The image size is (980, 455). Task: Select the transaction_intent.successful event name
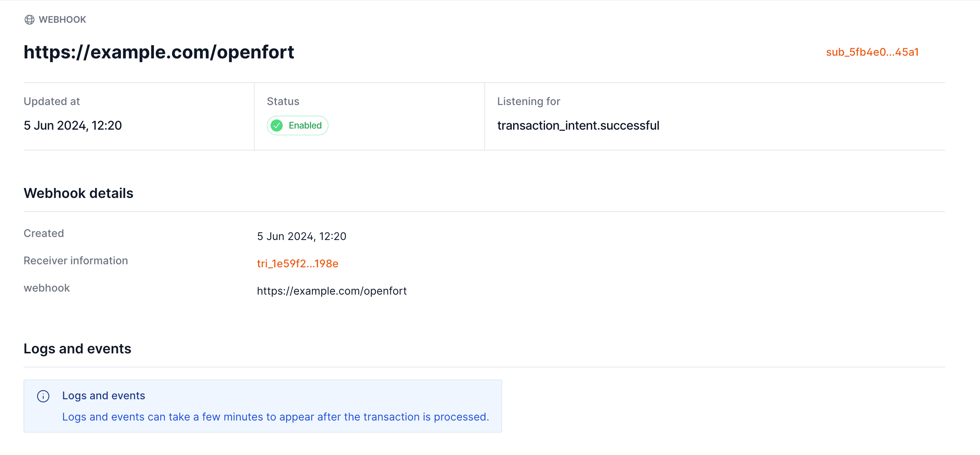pyautogui.click(x=578, y=125)
